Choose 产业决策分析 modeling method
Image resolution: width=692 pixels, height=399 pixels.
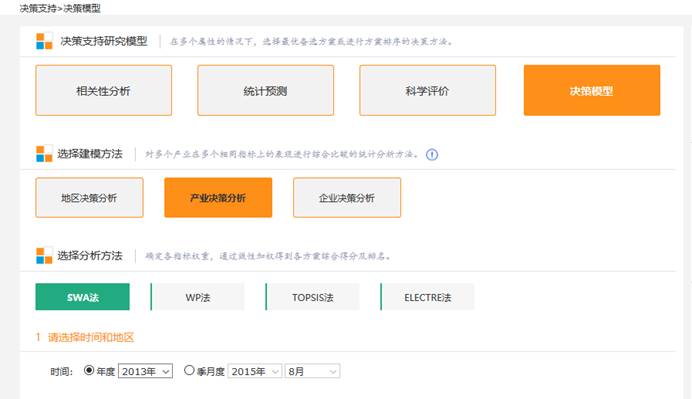point(218,198)
